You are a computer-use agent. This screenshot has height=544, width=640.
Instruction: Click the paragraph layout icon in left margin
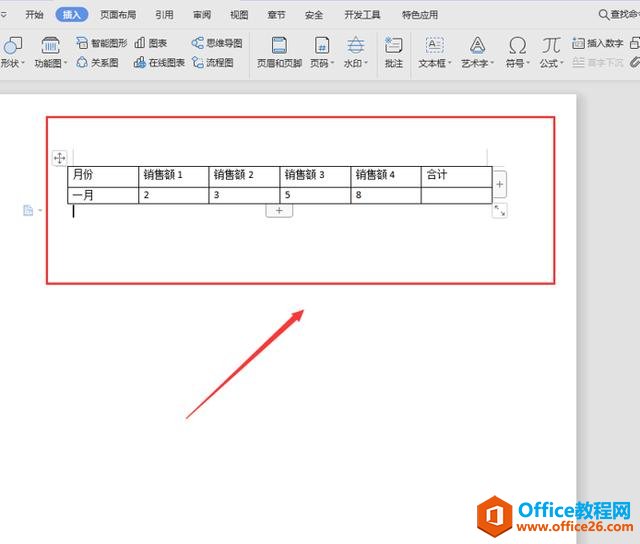click(28, 210)
